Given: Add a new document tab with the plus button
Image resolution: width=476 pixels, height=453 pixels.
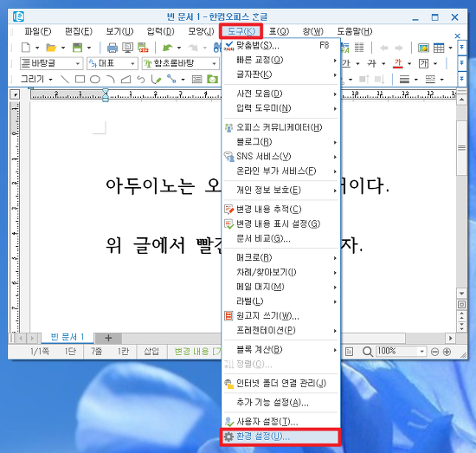Looking at the screenshot, I should [x=108, y=338].
